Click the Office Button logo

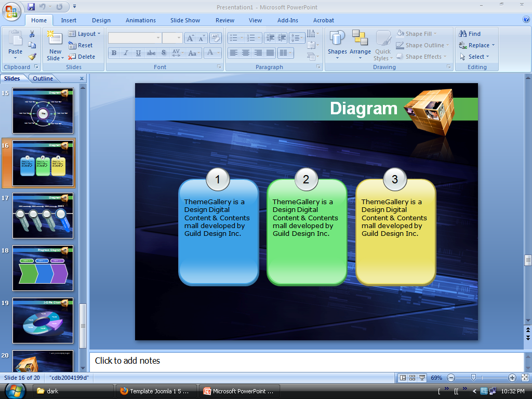pos(11,11)
